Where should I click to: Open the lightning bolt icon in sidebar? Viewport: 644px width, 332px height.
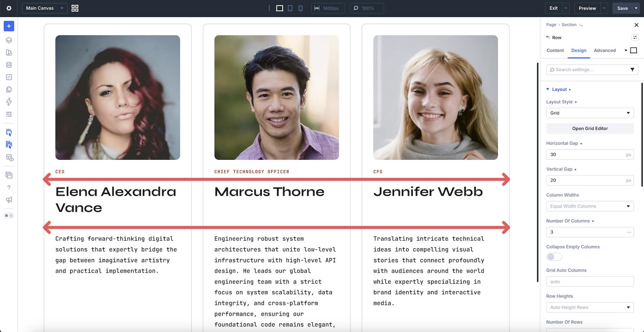tap(9, 102)
